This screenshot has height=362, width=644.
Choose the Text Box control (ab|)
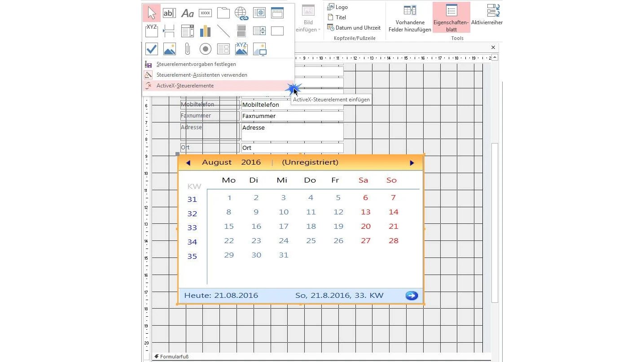[169, 13]
